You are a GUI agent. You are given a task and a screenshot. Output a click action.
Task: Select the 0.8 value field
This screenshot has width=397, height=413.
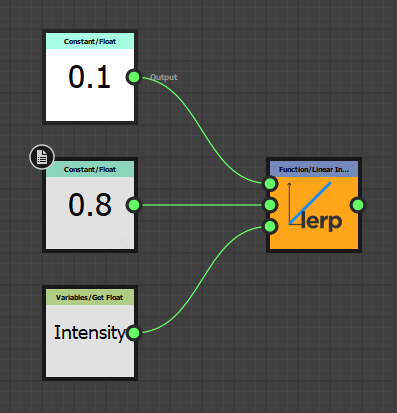90,205
